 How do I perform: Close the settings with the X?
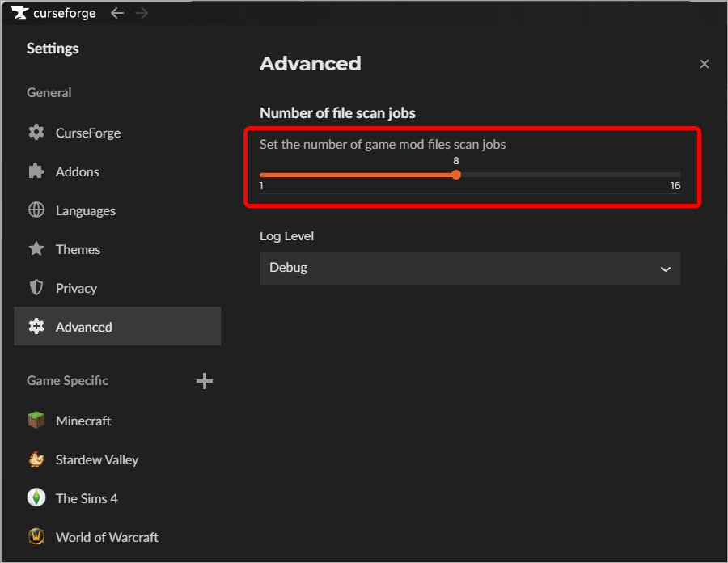click(x=705, y=64)
